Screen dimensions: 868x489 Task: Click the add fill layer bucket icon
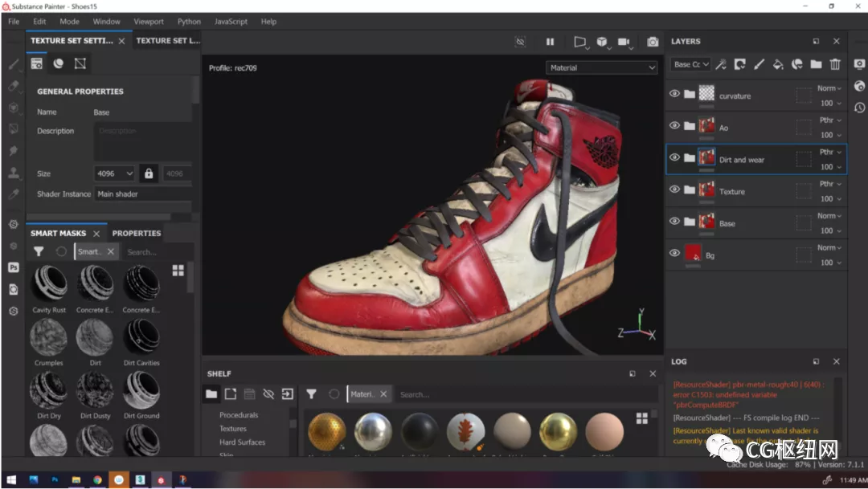click(777, 64)
